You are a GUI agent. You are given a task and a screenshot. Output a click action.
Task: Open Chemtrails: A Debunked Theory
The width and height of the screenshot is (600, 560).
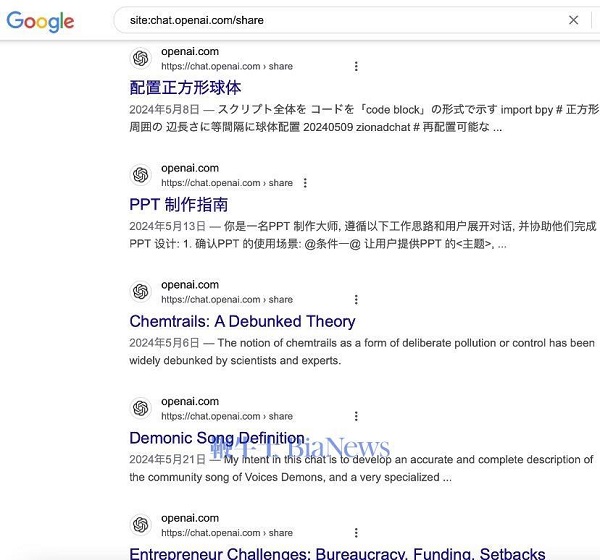point(242,321)
